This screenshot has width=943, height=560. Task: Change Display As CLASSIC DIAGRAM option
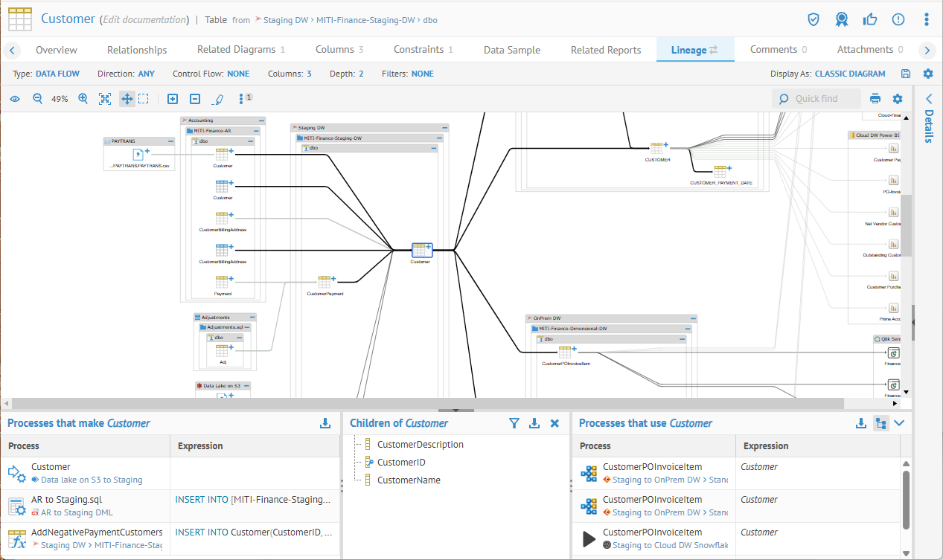click(x=850, y=74)
